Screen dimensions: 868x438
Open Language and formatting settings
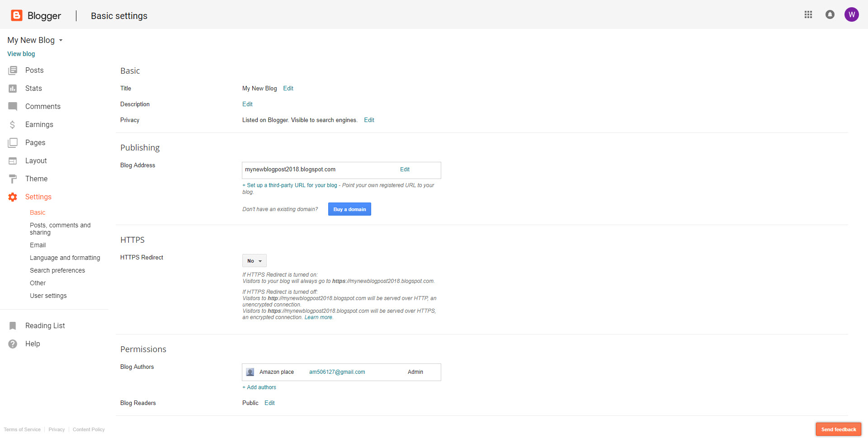tap(65, 258)
